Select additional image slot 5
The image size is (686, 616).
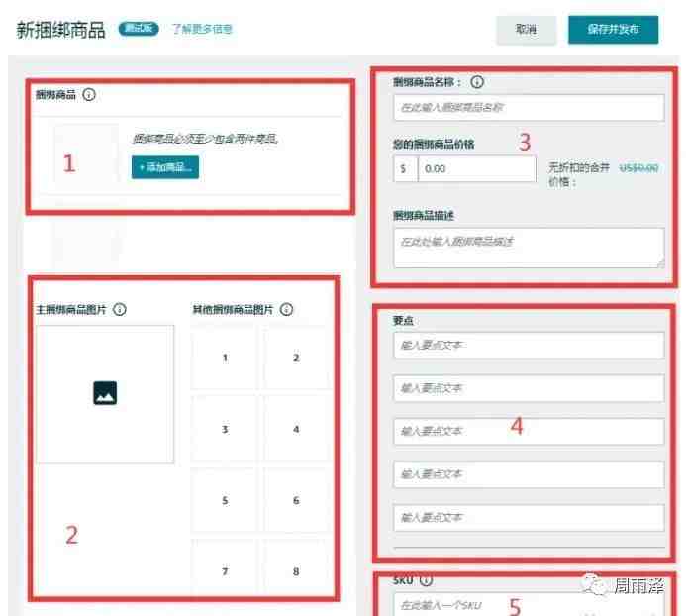(x=225, y=500)
